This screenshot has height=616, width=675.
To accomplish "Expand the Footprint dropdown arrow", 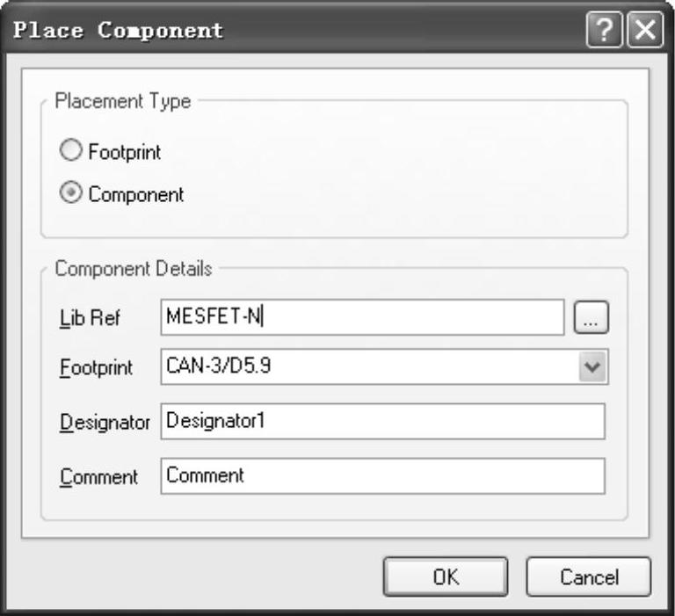I will [x=592, y=367].
